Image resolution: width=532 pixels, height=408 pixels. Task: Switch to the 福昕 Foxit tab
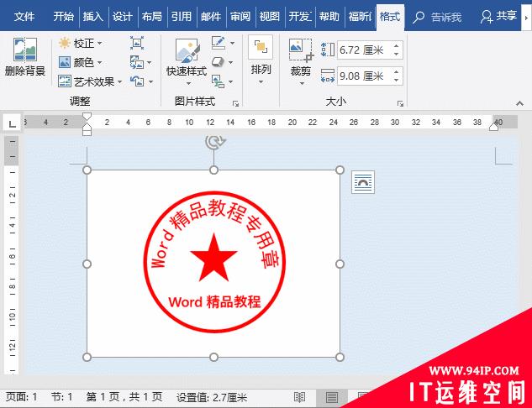pyautogui.click(x=360, y=16)
